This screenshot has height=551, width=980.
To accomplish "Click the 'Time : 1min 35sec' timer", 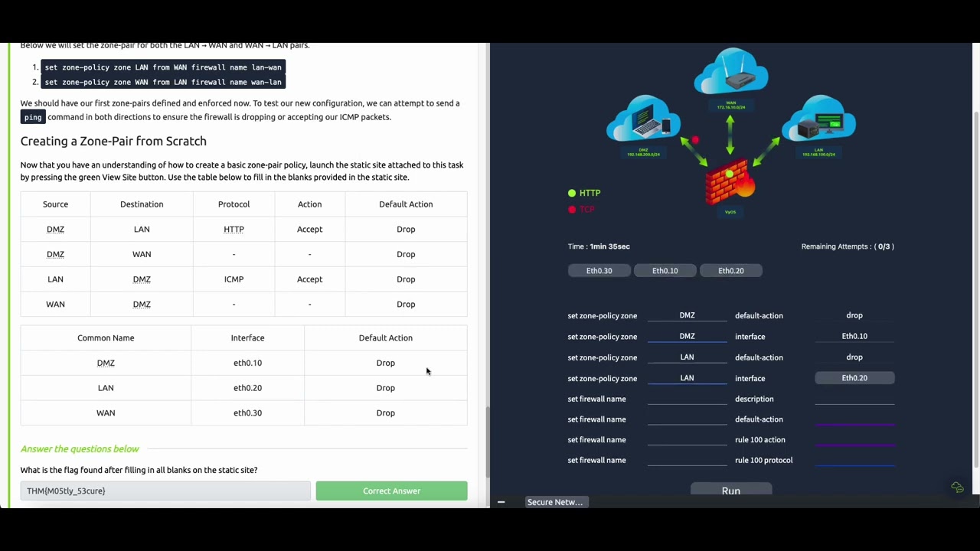I will coord(599,246).
